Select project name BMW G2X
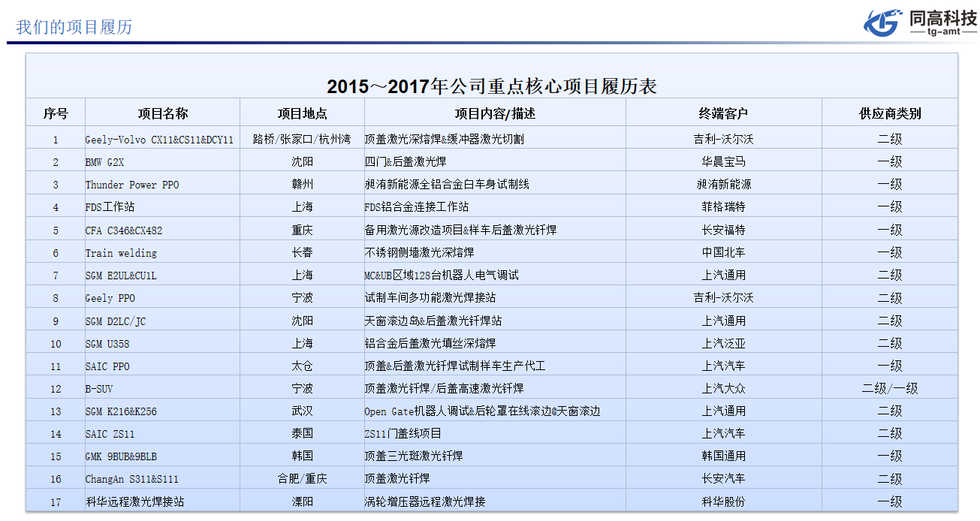Image resolution: width=980 pixels, height=521 pixels. click(x=104, y=162)
